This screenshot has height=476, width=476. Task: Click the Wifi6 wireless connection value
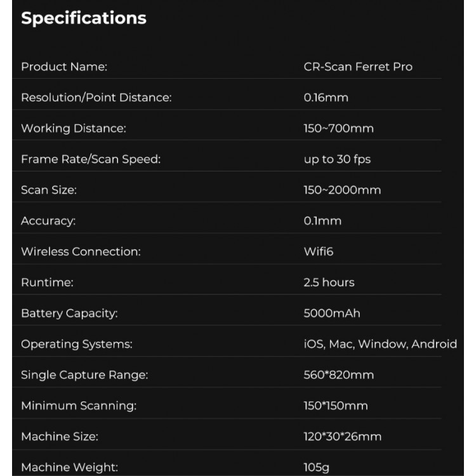pos(318,252)
